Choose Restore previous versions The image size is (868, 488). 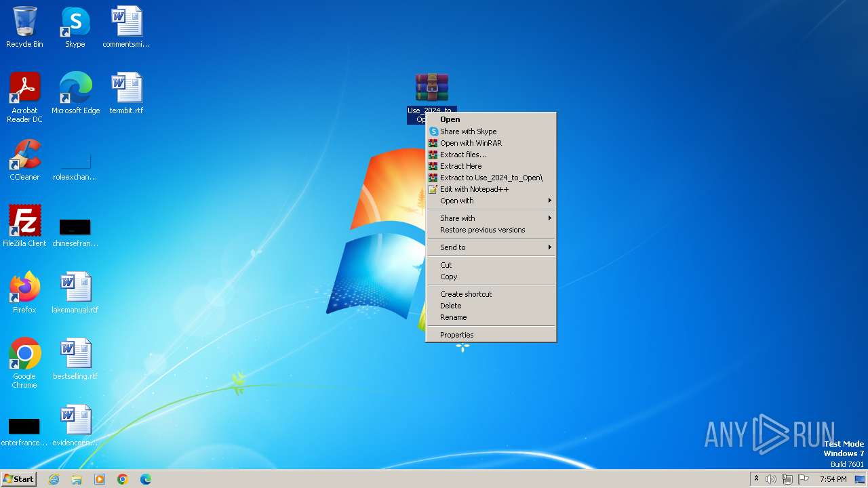491,230
